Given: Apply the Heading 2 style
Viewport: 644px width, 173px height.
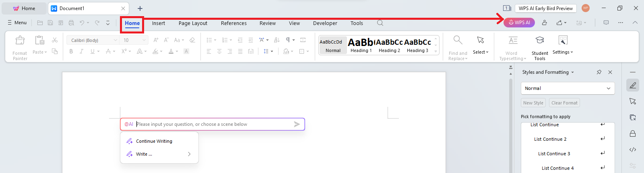Looking at the screenshot, I should (389, 45).
